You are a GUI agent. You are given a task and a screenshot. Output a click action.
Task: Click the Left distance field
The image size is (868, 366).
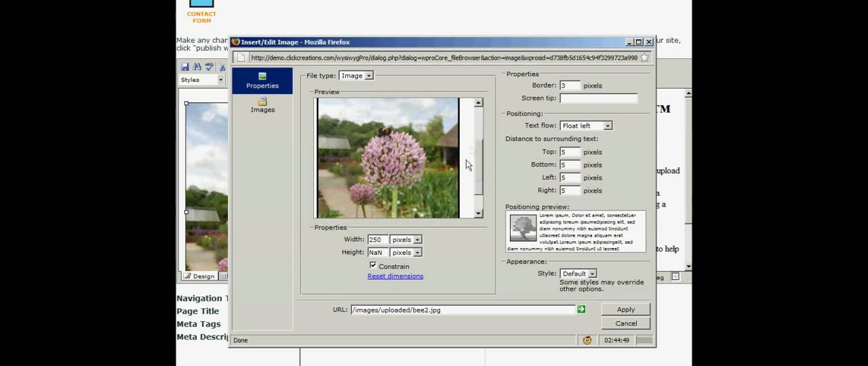click(x=570, y=178)
